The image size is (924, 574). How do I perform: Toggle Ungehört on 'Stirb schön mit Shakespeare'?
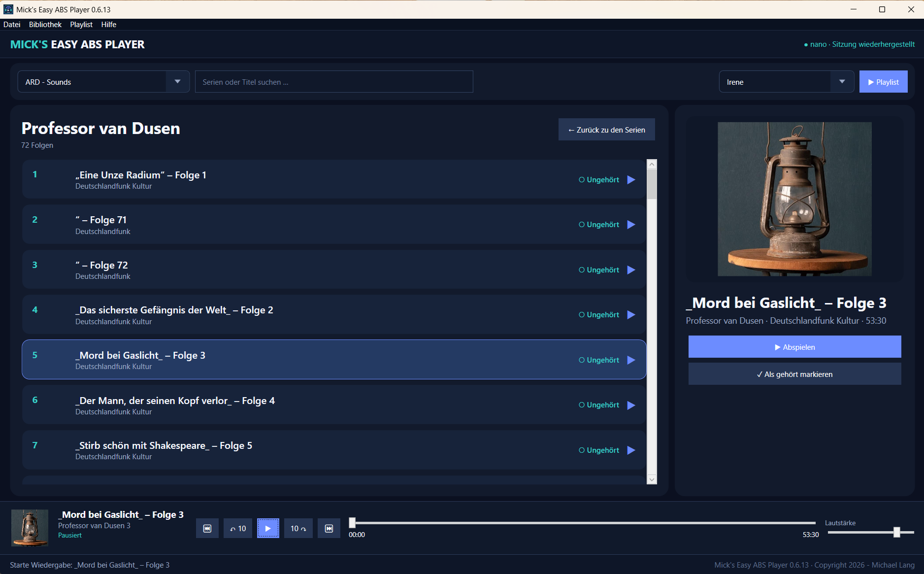coord(599,450)
